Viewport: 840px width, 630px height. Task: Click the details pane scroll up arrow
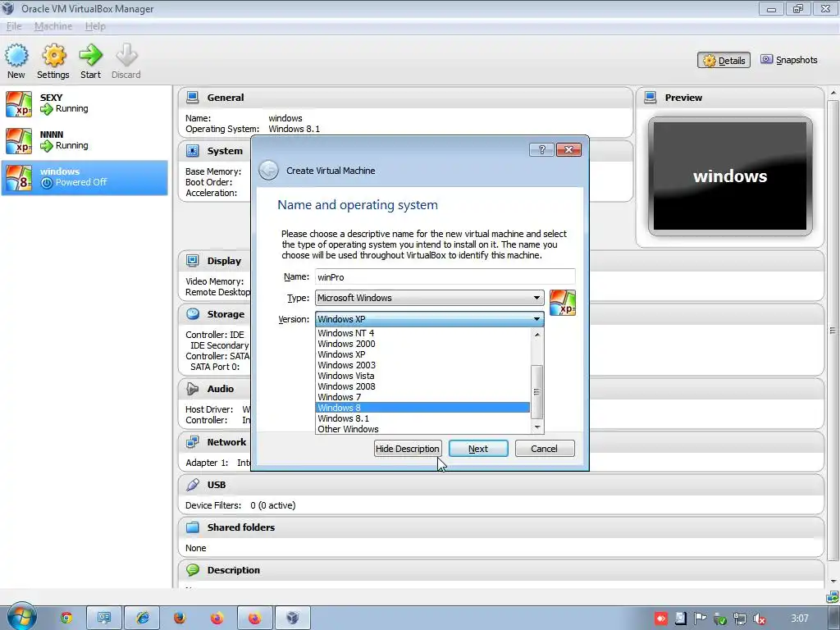pos(833,93)
